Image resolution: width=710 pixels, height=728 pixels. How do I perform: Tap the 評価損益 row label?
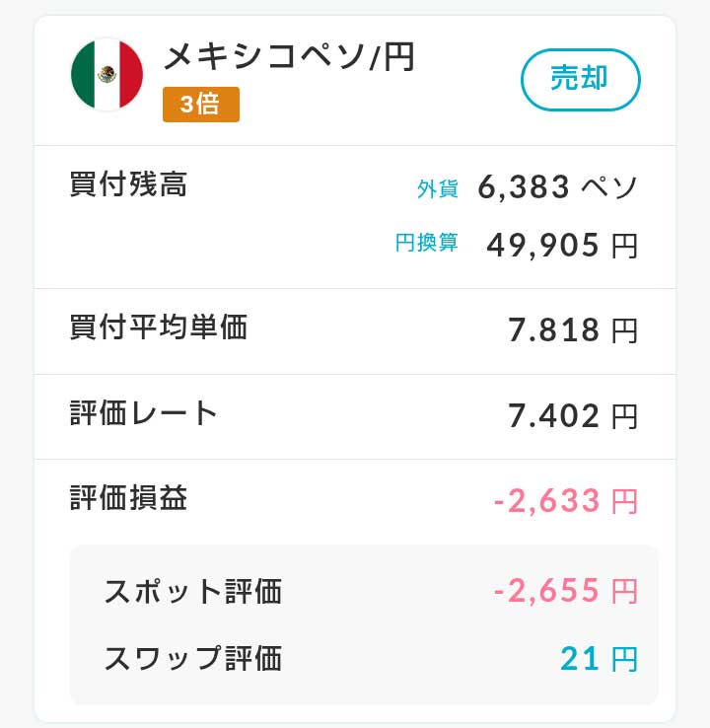[x=128, y=498]
